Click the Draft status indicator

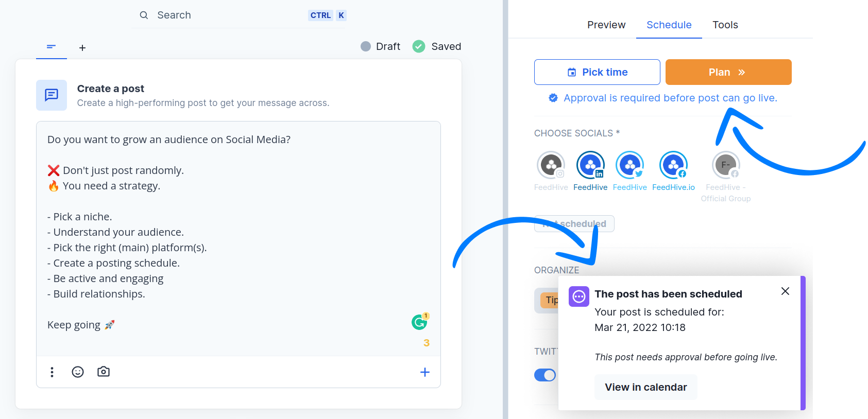[381, 47]
